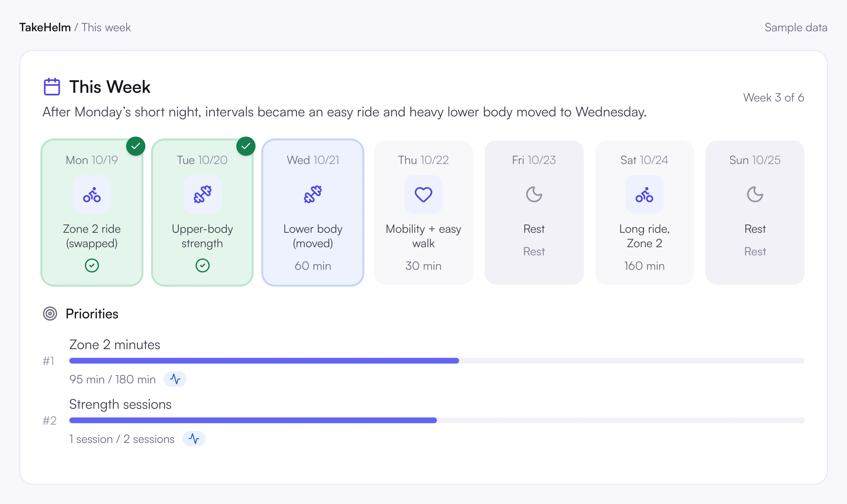This screenshot has width=847, height=504.
Task: Click the dumbbell icon on Wed 10/21 card
Action: pos(313,195)
